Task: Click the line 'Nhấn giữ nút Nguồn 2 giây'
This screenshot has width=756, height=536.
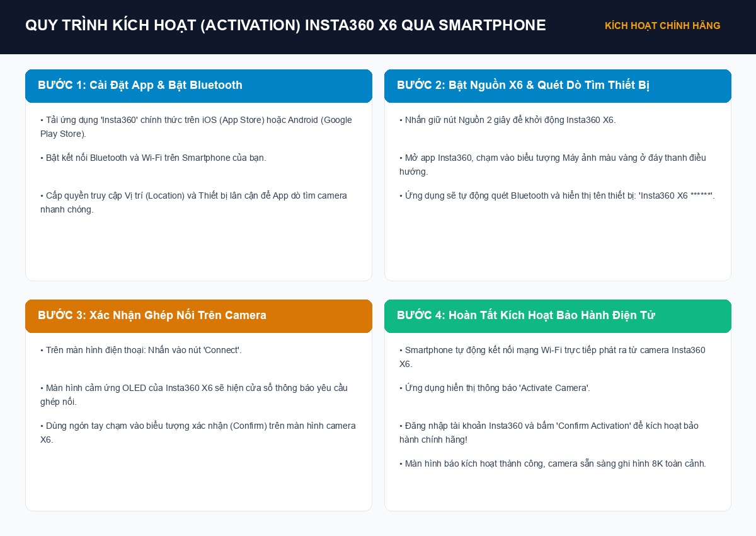Action: click(x=508, y=120)
